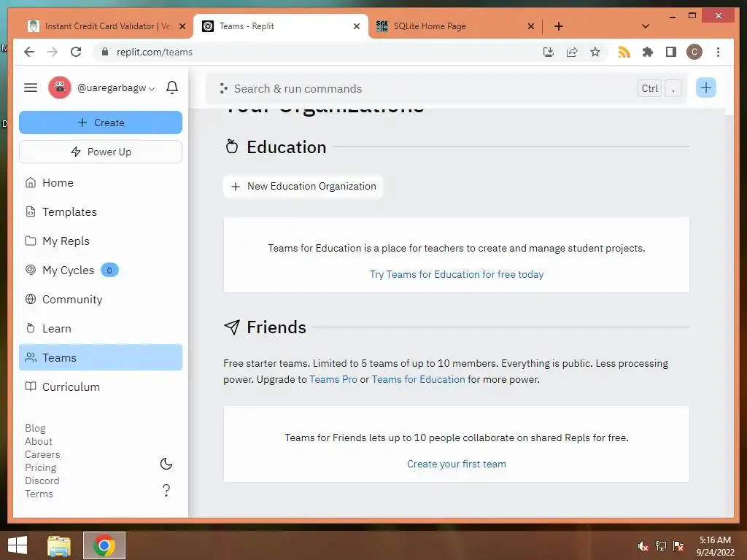Click Try Teams for Education link

(x=457, y=274)
